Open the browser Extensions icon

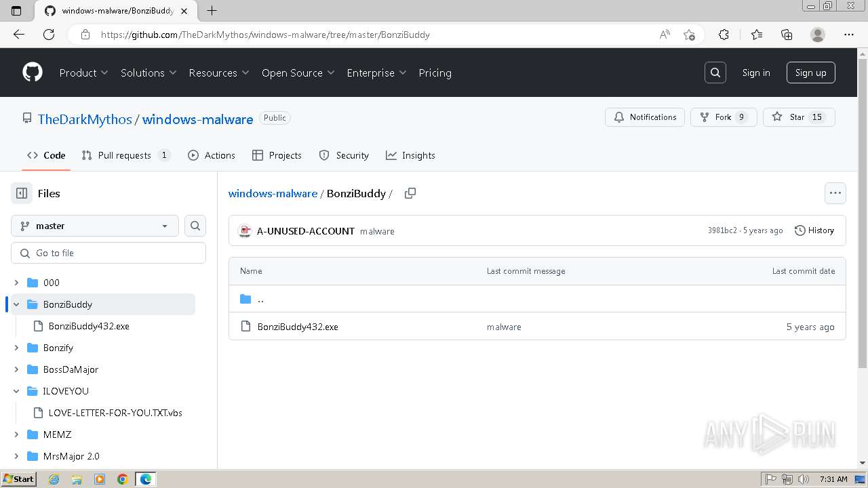724,35
